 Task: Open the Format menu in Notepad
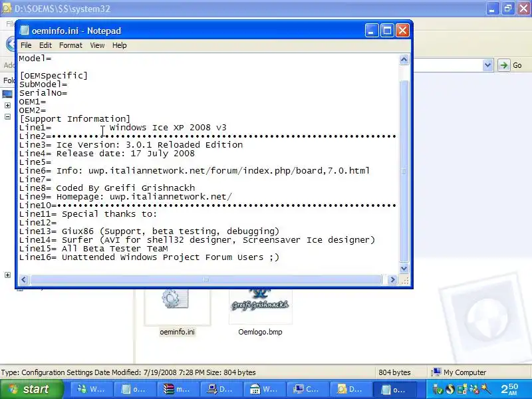click(70, 45)
